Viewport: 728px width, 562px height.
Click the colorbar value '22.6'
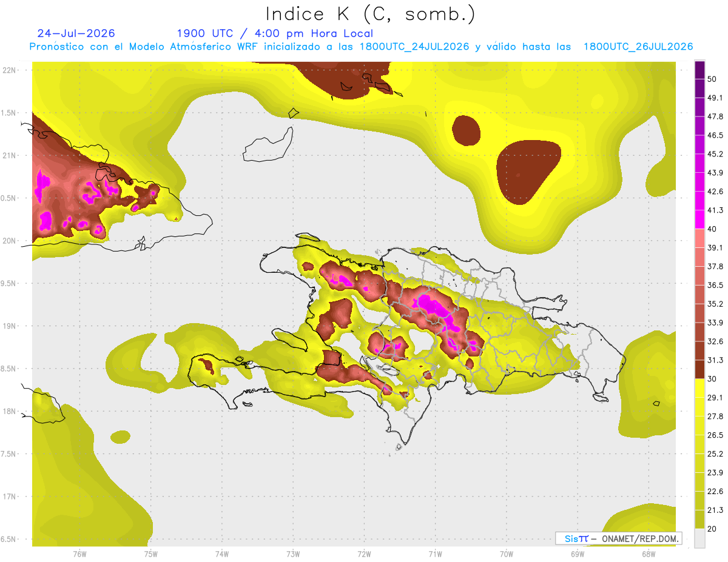[x=715, y=492]
